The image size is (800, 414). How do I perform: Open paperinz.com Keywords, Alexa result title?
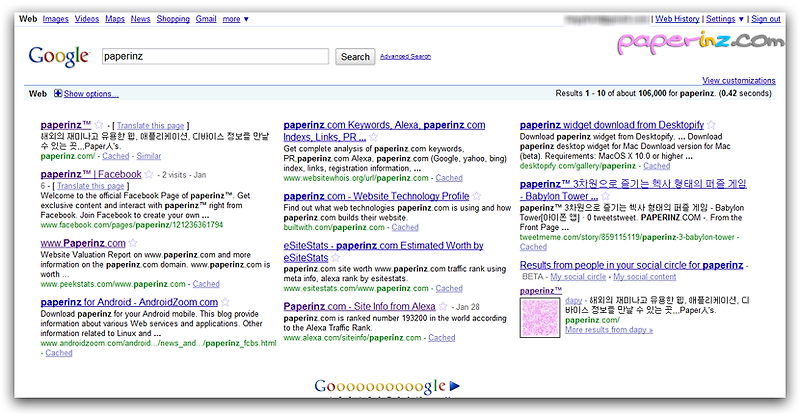(x=384, y=131)
